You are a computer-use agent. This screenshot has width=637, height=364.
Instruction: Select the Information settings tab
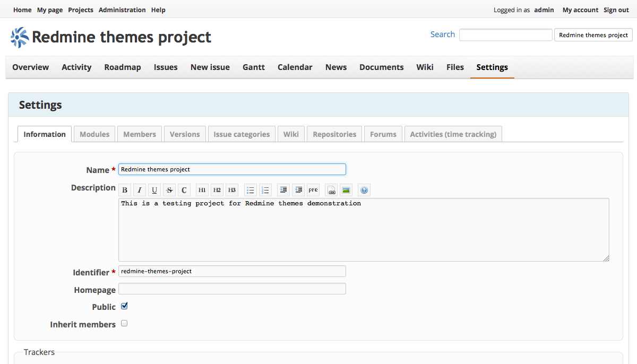click(45, 134)
